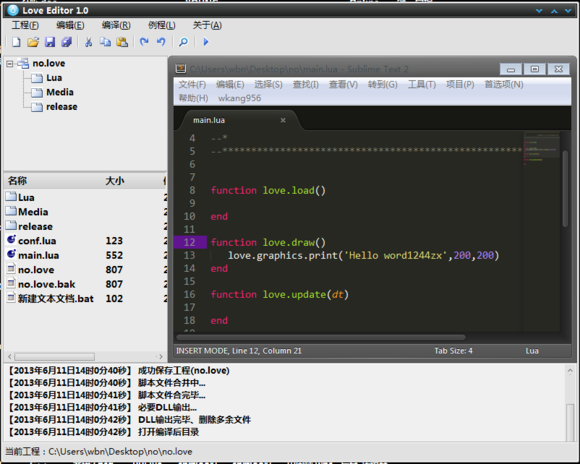Click log entry 打开编译后目录
This screenshot has width=580, height=464.
coord(168,432)
